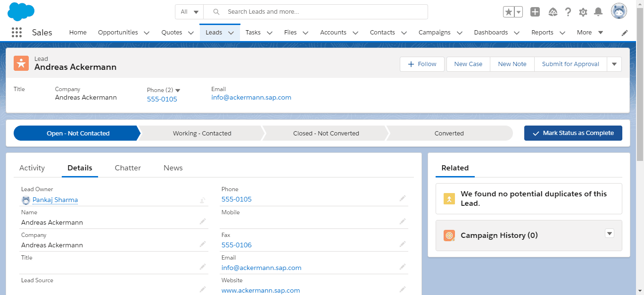This screenshot has width=644, height=295.
Task: Click the Search Leads input field
Action: pyautogui.click(x=316, y=12)
